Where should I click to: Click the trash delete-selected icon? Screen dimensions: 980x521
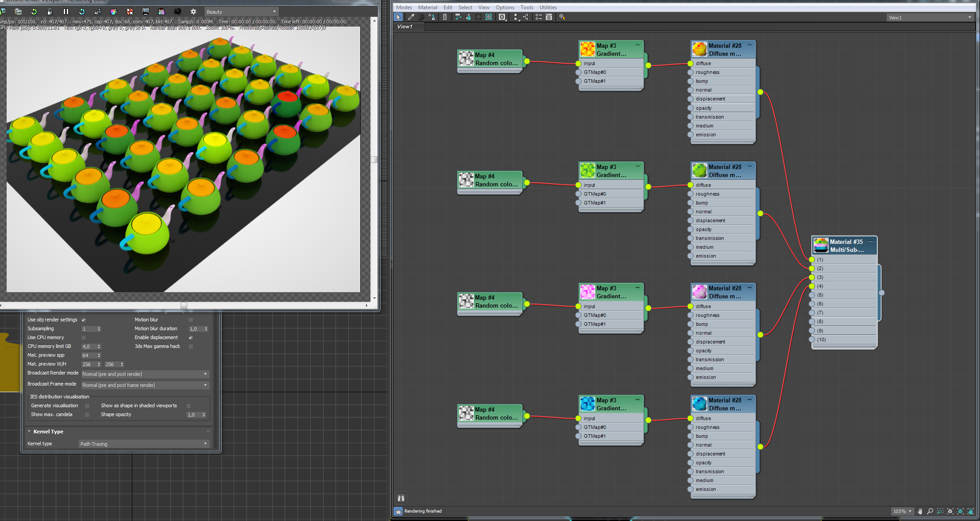pos(445,17)
